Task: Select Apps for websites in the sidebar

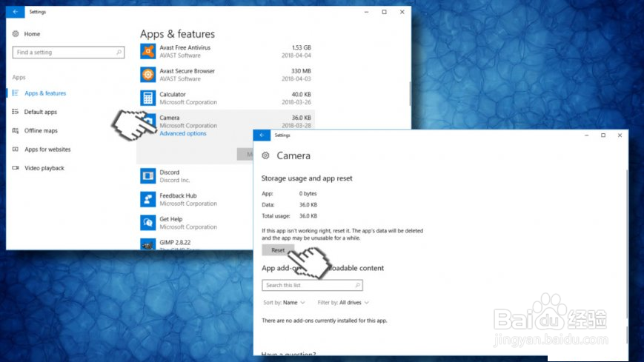Action: pos(47,149)
